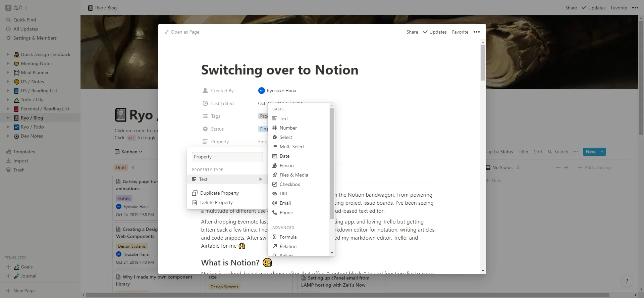This screenshot has width=644, height=298.
Task: Click the Duplicate Property icon
Action: (x=195, y=193)
